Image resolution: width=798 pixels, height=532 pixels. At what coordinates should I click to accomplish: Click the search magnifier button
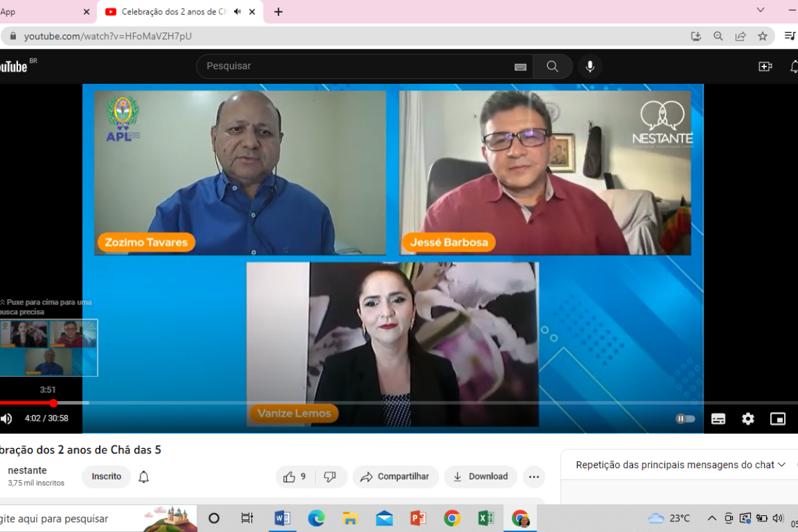pos(552,66)
